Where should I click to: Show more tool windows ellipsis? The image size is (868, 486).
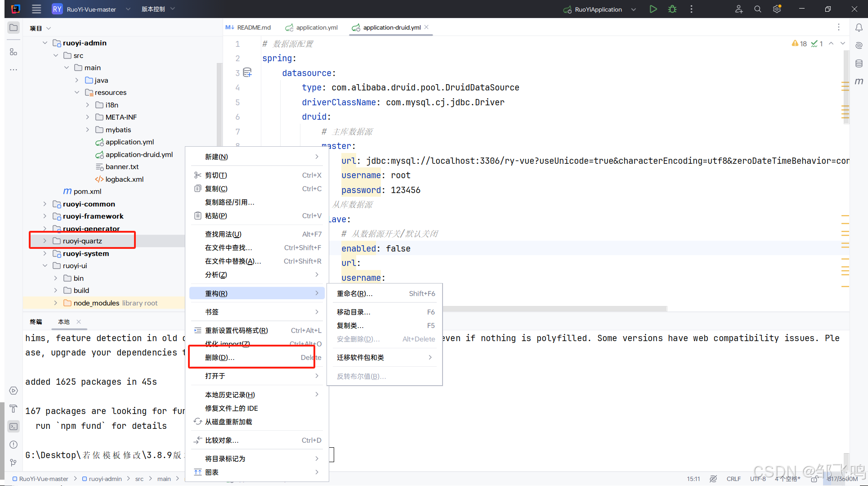point(13,70)
